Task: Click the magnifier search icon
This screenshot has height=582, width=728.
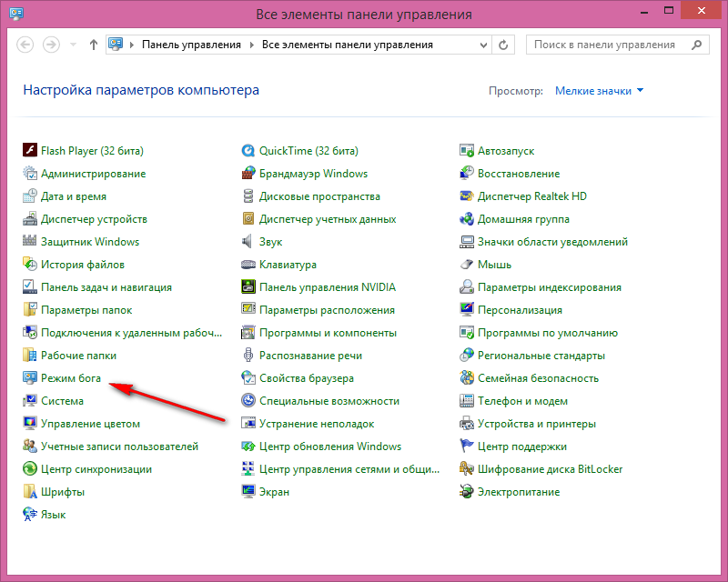Action: pos(696,45)
